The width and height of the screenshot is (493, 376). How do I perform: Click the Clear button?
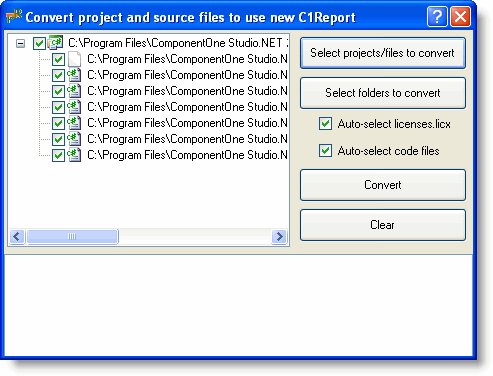(383, 225)
